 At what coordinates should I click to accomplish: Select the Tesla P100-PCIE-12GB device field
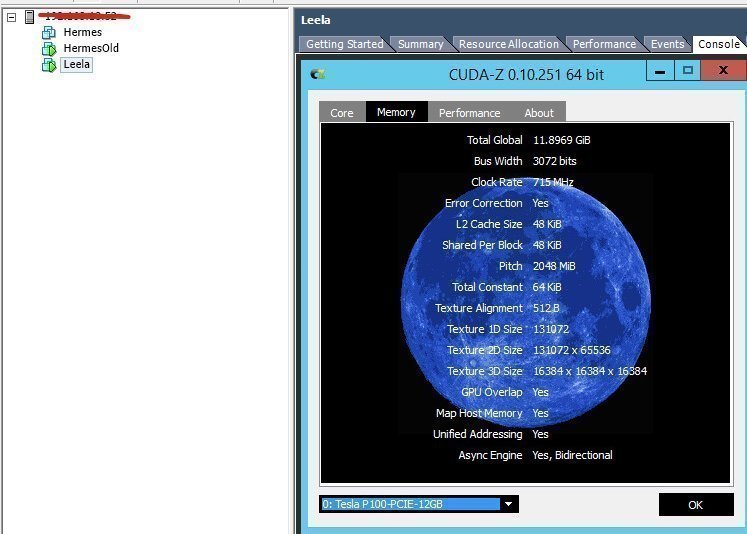[x=410, y=504]
